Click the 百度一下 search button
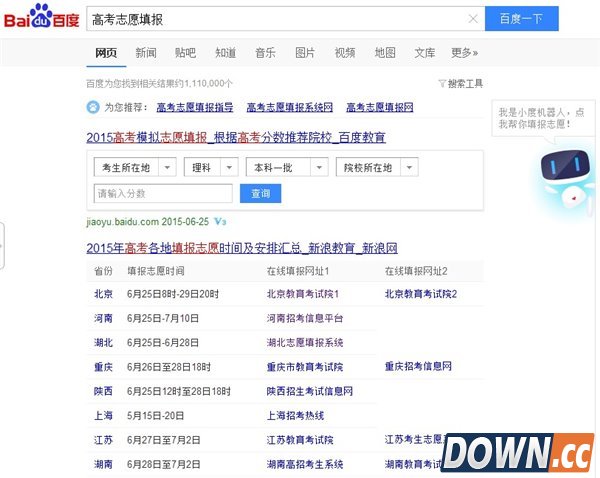This screenshot has width=600, height=478. (x=521, y=19)
